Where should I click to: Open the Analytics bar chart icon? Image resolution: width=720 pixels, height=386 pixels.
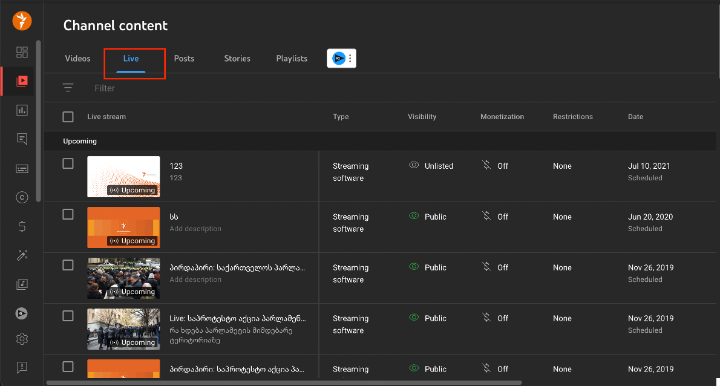(x=22, y=110)
